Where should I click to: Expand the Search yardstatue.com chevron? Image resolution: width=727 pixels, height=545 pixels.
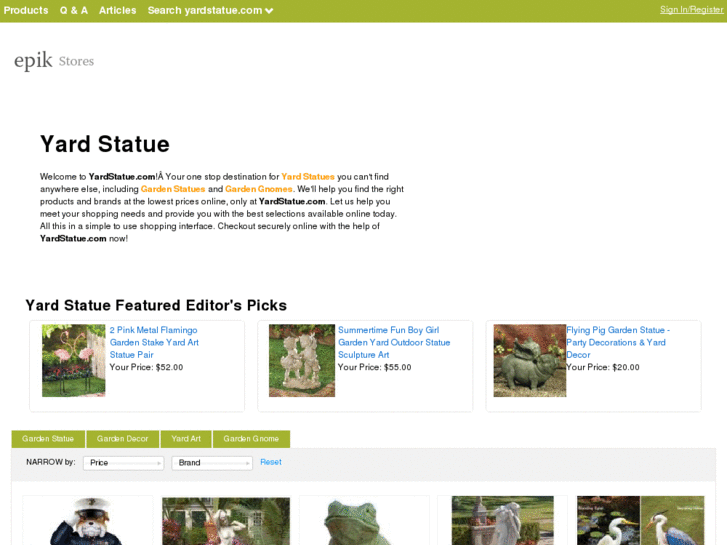[x=269, y=11]
